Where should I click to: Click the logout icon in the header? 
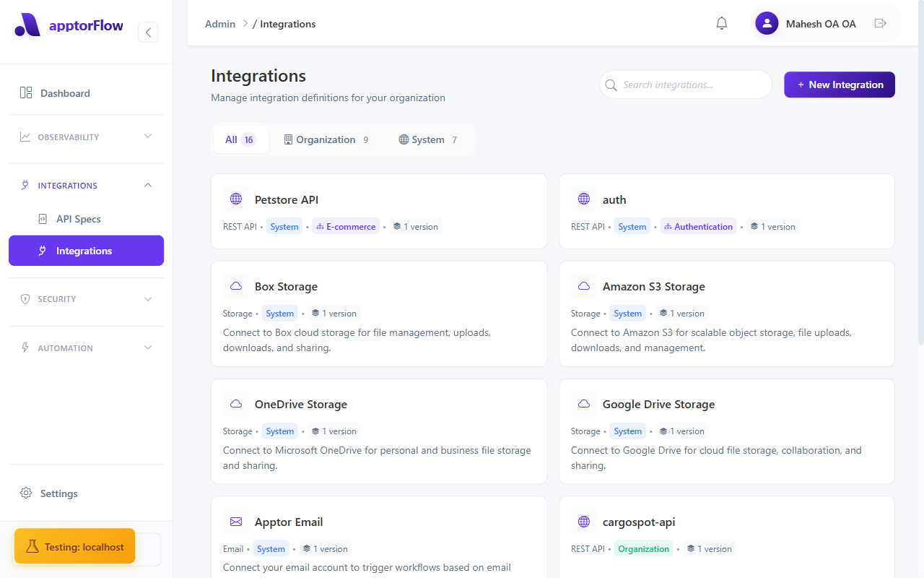coord(881,23)
